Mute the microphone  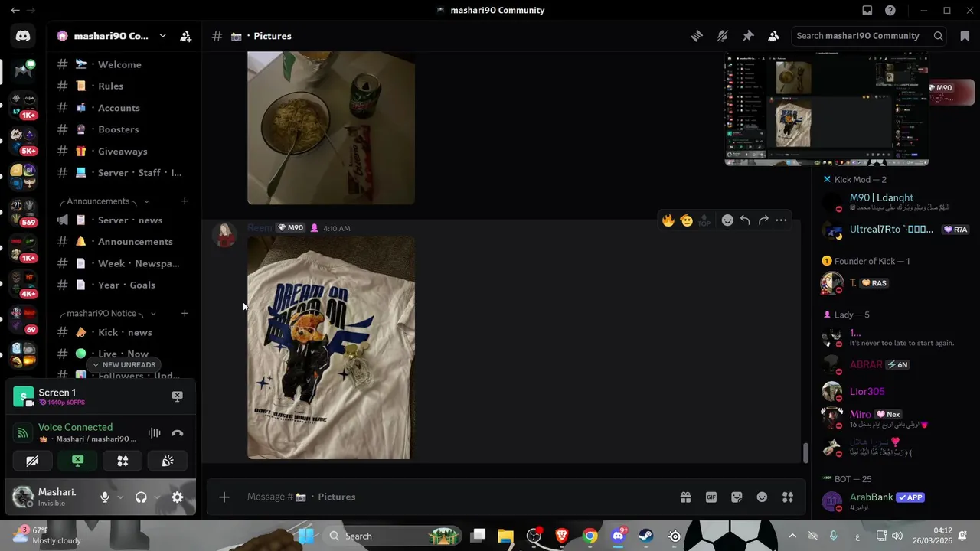click(105, 497)
